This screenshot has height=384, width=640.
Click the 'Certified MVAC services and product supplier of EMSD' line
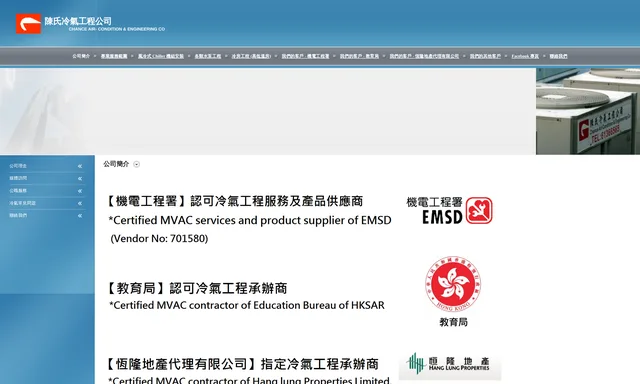click(250, 220)
